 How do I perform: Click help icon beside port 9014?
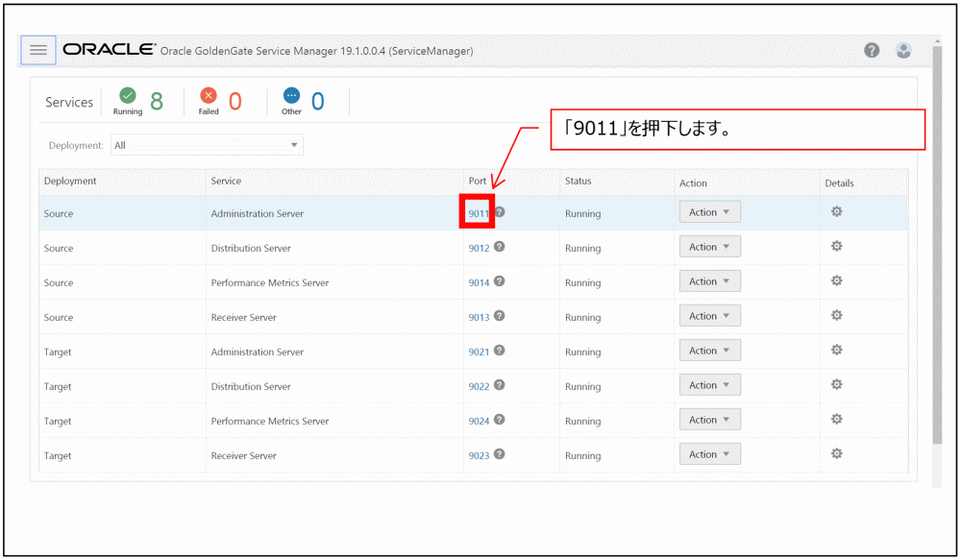tap(500, 281)
